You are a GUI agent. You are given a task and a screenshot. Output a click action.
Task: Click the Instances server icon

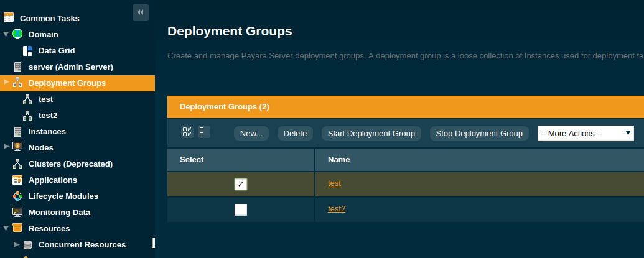click(x=17, y=132)
